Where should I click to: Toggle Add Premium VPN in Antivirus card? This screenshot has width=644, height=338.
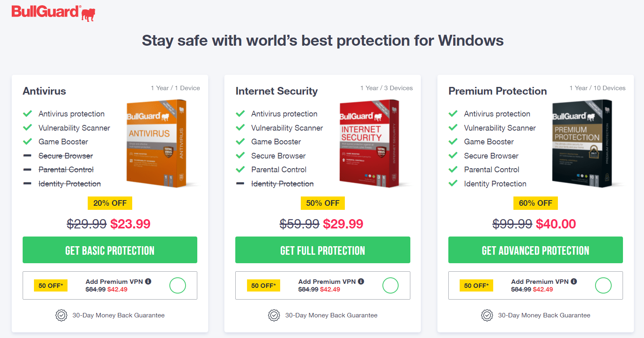(177, 285)
